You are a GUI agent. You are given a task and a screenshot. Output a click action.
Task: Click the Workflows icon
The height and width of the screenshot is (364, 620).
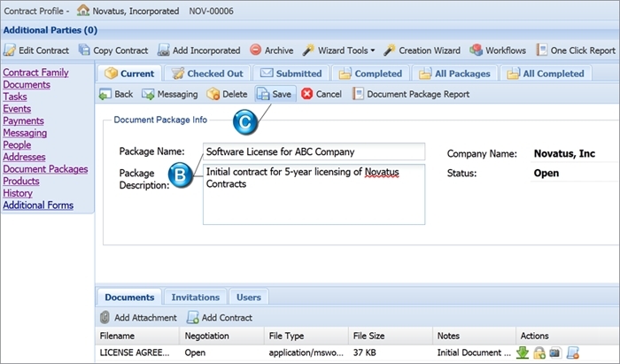tap(477, 50)
